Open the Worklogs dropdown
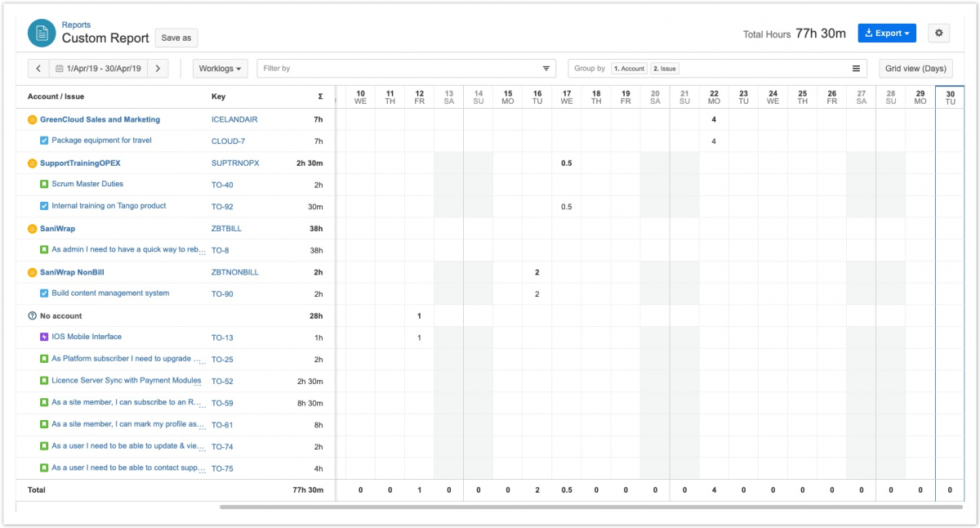The width and height of the screenshot is (980, 528). click(x=220, y=69)
